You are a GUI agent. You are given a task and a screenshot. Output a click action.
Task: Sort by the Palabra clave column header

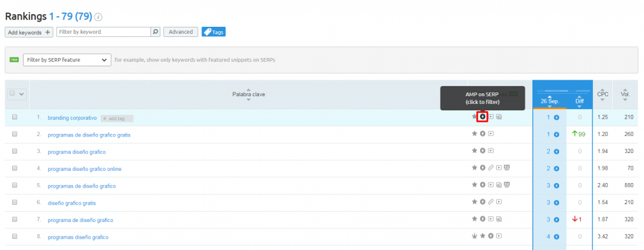pyautogui.click(x=249, y=94)
